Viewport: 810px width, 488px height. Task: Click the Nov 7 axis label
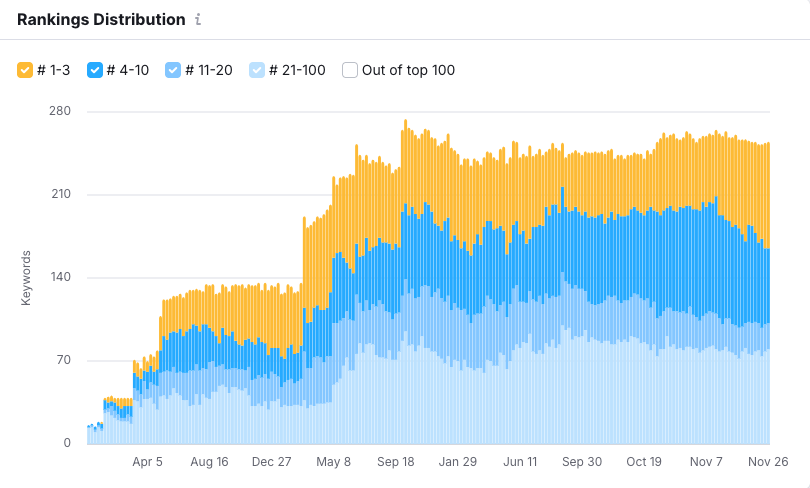tap(707, 462)
